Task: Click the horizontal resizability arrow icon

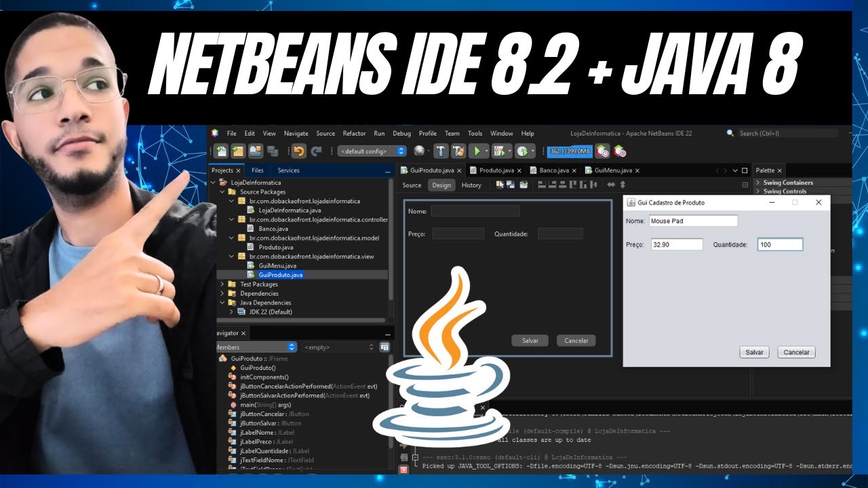Action: 611,185
